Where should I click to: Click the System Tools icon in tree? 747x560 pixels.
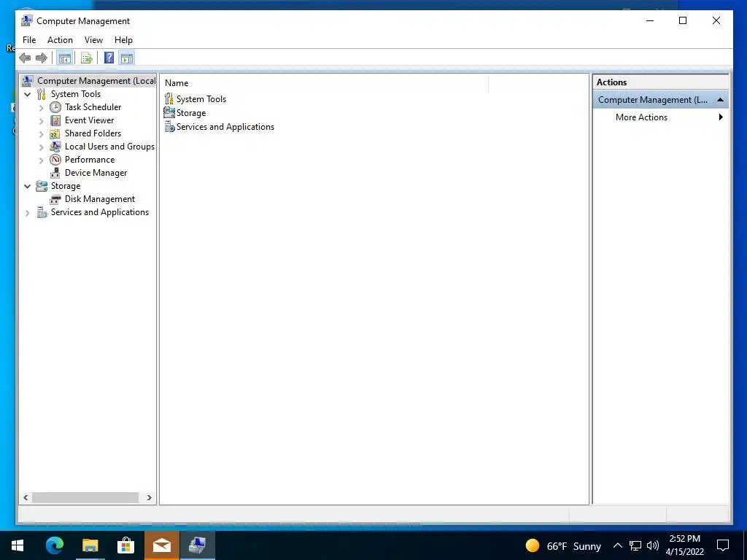coord(42,94)
